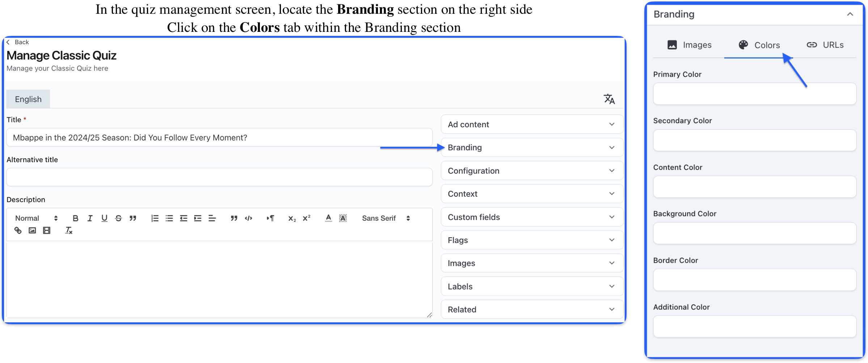The image size is (868, 363).
Task: Open the text color picker
Action: (328, 218)
